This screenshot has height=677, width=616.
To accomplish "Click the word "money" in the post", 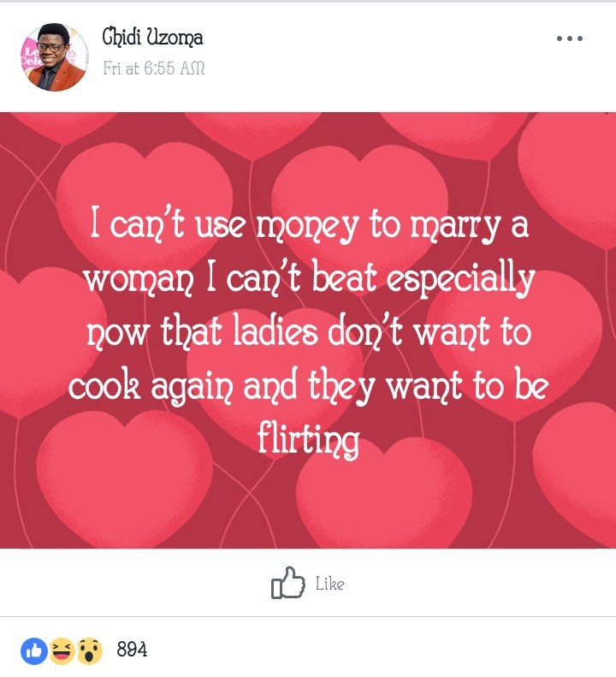I will point(308,228).
